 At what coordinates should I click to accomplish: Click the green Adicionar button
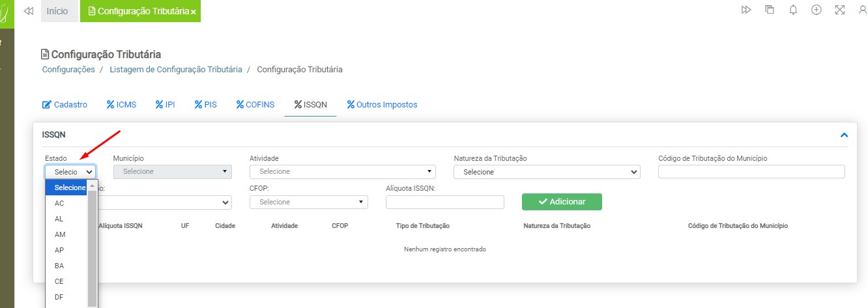pos(562,202)
